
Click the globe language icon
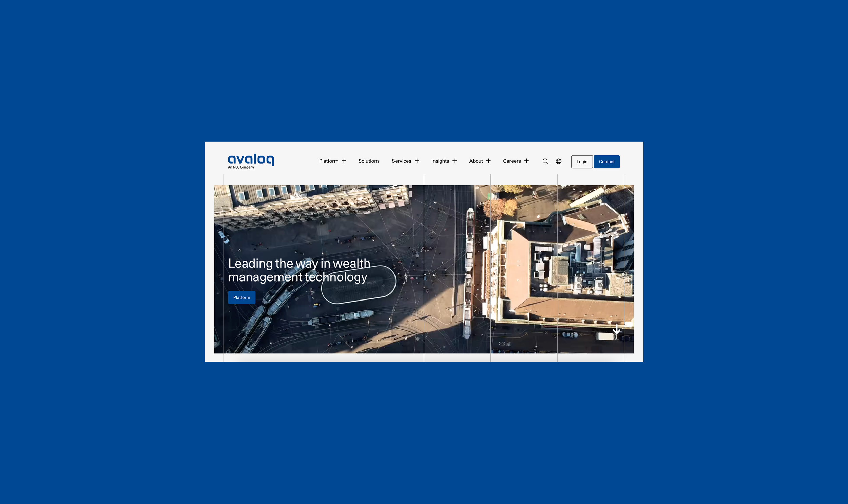click(558, 161)
